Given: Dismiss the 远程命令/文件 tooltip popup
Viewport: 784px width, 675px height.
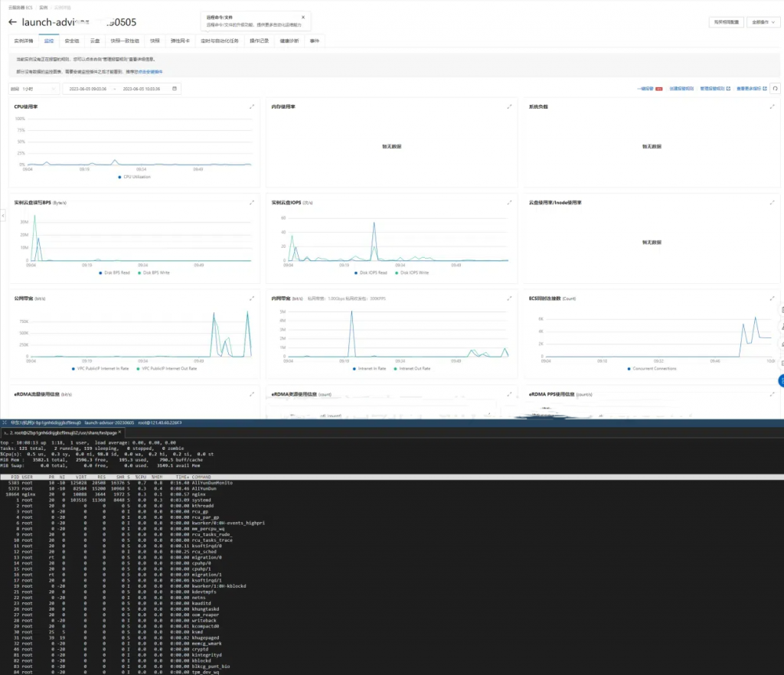Looking at the screenshot, I should click(x=303, y=17).
